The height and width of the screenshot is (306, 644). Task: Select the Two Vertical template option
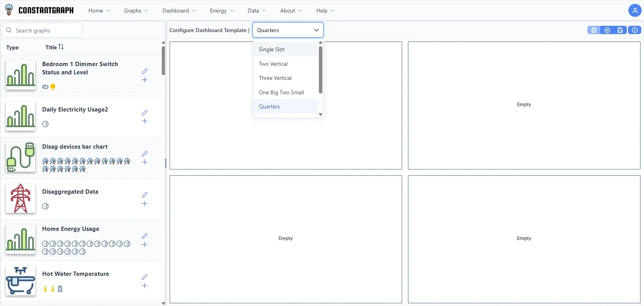tap(286, 64)
